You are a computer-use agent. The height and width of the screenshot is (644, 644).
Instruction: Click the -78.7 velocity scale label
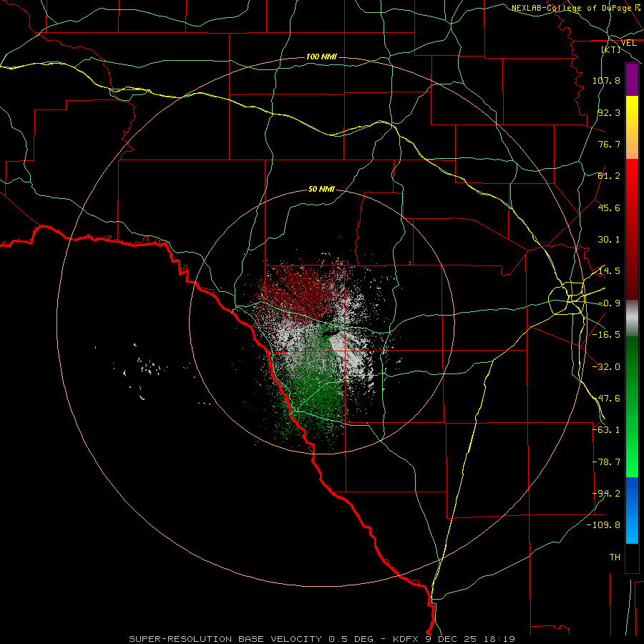pyautogui.click(x=606, y=462)
